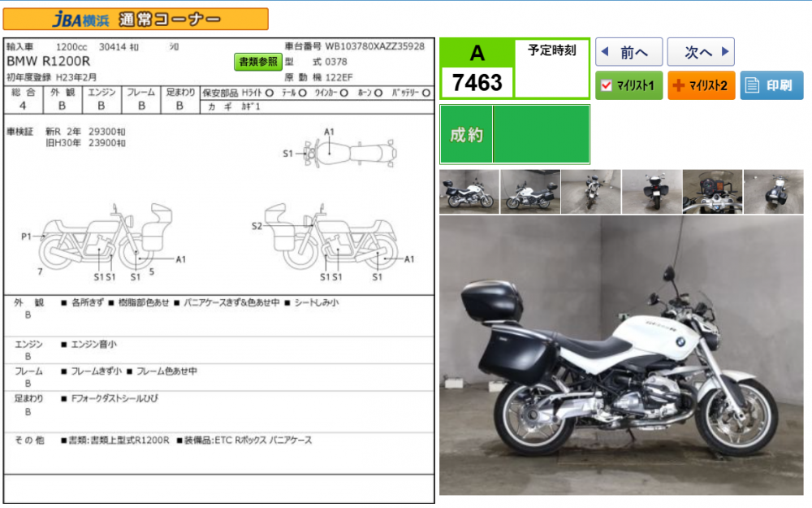Click the エンジン header cell in grade table
The width and height of the screenshot is (812, 508).
pyautogui.click(x=101, y=93)
